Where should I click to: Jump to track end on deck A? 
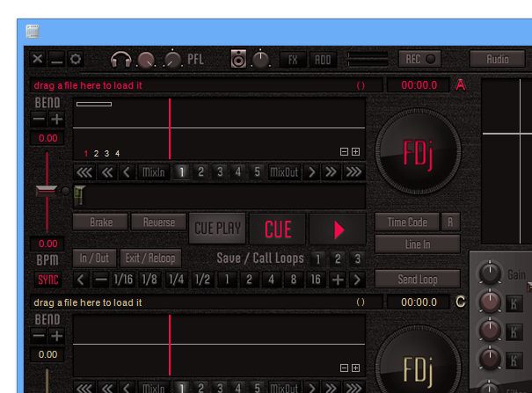tap(353, 172)
